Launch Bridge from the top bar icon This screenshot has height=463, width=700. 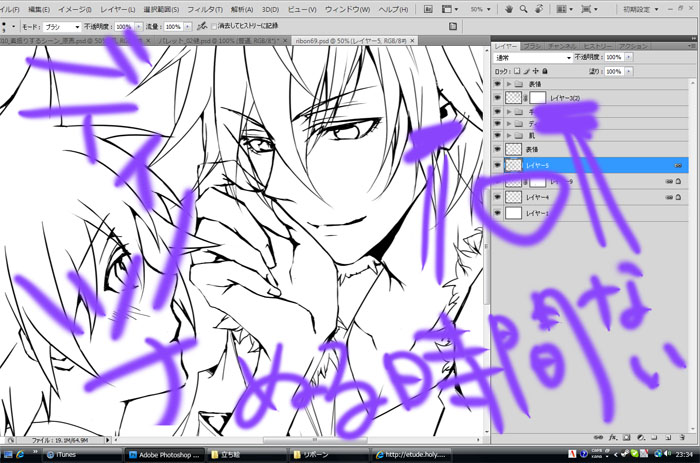(x=428, y=9)
